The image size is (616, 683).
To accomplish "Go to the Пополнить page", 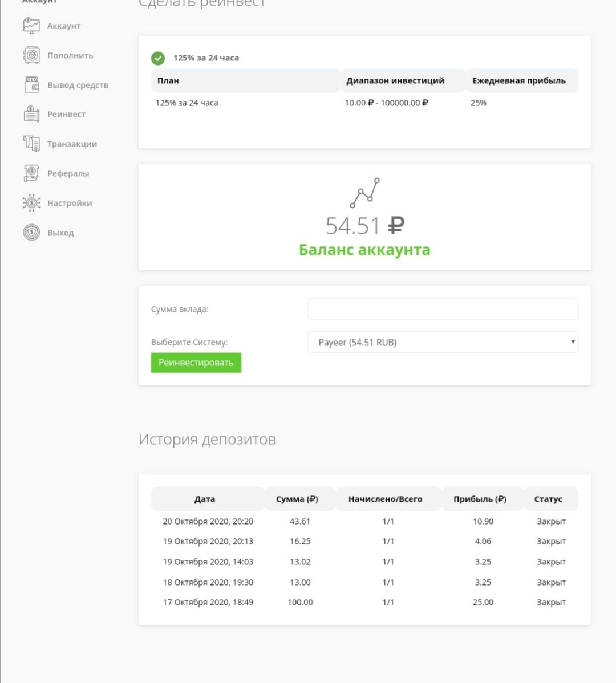I will 70,55.
